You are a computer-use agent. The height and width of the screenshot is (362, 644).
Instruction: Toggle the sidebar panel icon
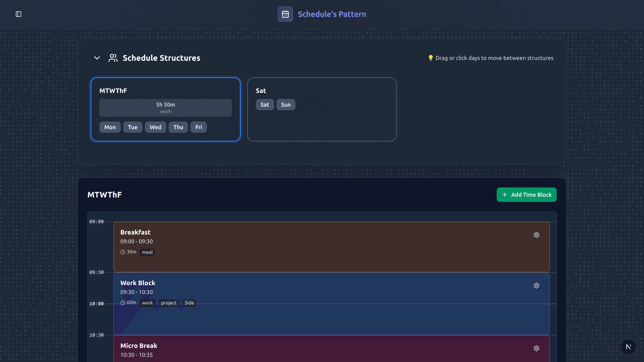tap(19, 14)
